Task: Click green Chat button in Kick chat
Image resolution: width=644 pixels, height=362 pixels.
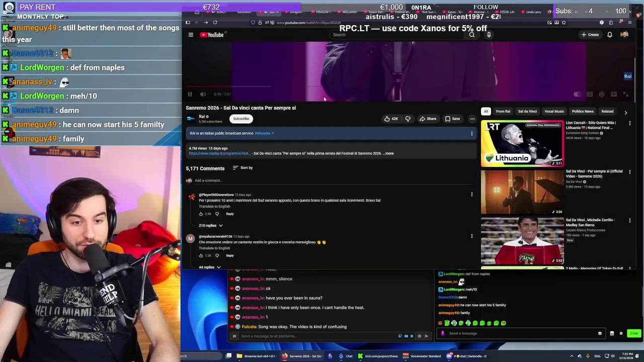Action: coord(633,333)
